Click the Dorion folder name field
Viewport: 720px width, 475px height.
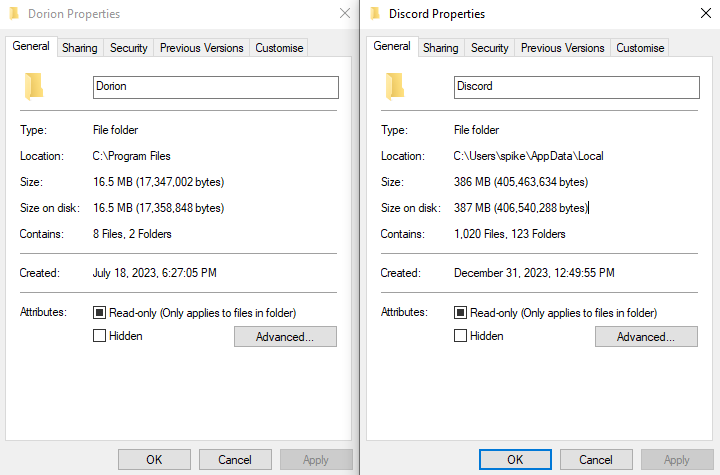tap(215, 87)
